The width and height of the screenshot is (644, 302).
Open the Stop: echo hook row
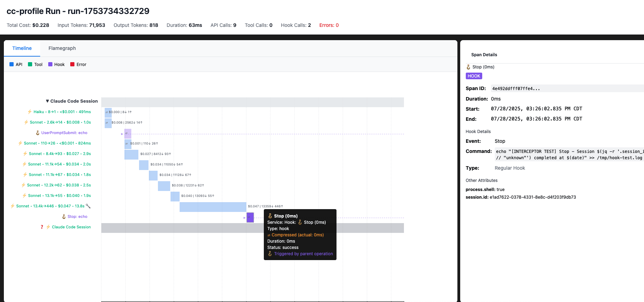pos(77,216)
